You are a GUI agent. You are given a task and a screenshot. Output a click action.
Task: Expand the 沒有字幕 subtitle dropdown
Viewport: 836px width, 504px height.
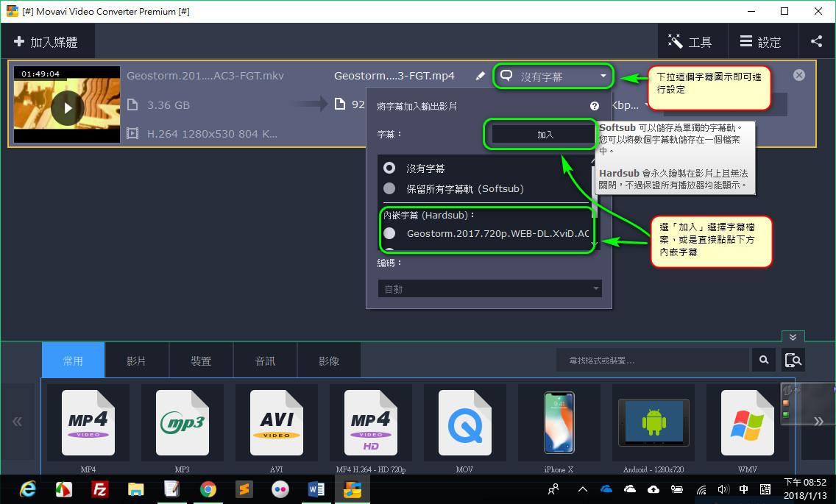click(553, 77)
